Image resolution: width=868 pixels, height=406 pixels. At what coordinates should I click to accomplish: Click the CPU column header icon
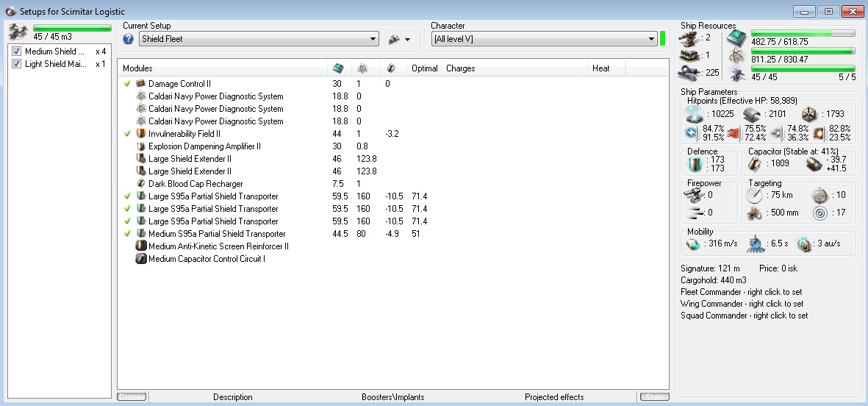(338, 68)
